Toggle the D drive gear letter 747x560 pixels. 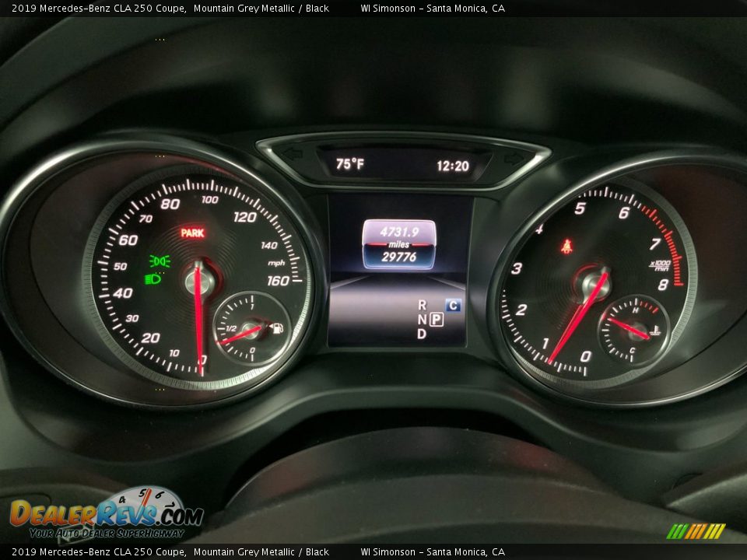(x=423, y=333)
